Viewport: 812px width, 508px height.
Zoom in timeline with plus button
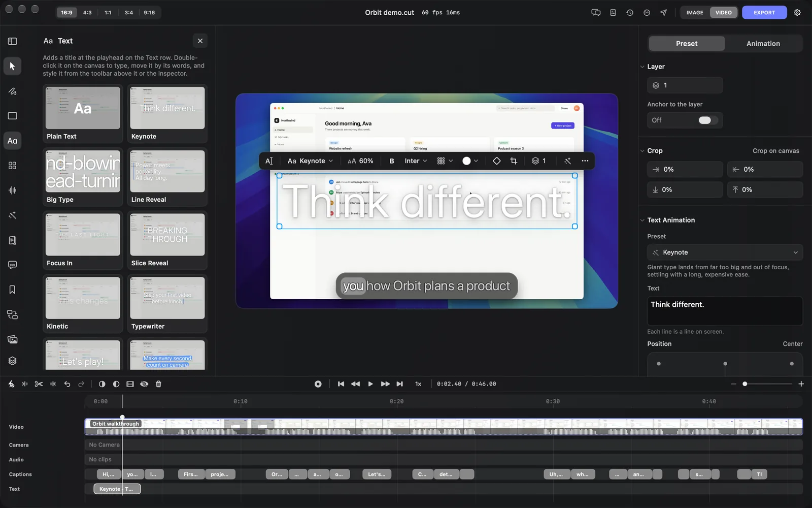801,384
